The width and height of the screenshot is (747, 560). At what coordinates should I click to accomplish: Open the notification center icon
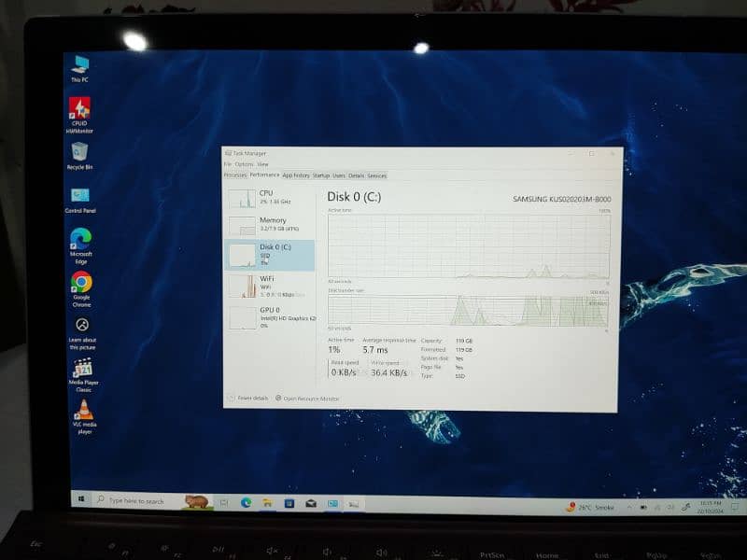[x=735, y=508]
